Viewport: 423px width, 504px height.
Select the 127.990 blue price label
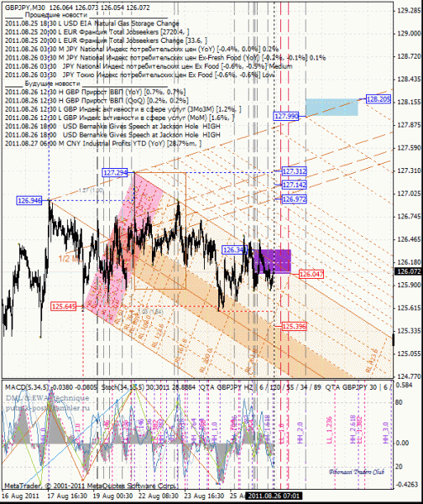click(286, 116)
